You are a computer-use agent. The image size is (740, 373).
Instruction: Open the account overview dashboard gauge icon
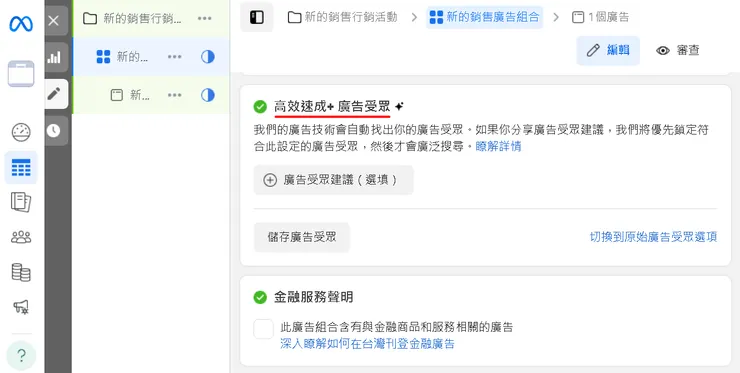(21, 133)
